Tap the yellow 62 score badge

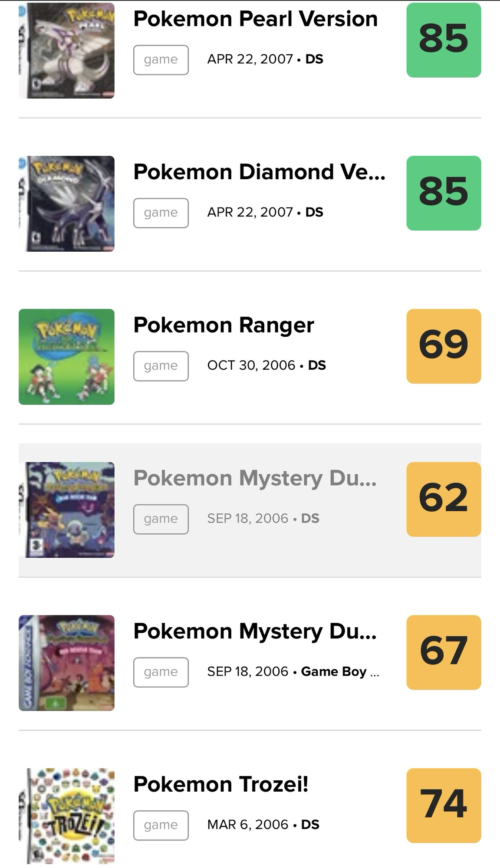tap(444, 499)
